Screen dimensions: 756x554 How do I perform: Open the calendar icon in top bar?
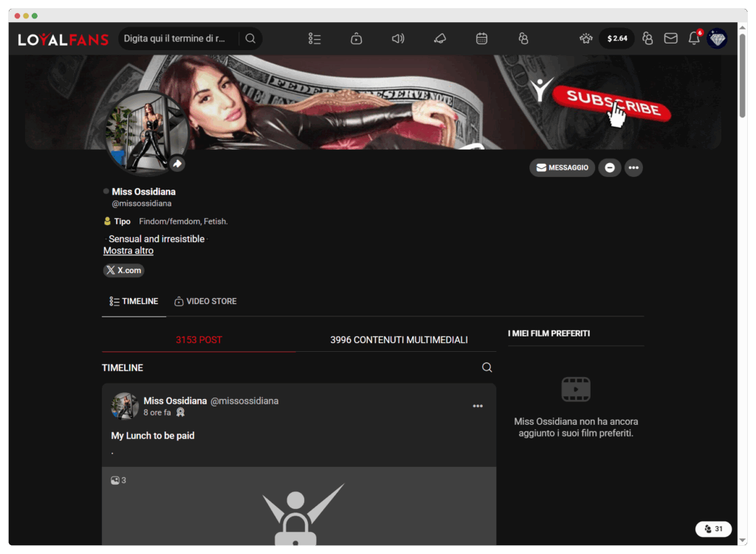coord(481,38)
